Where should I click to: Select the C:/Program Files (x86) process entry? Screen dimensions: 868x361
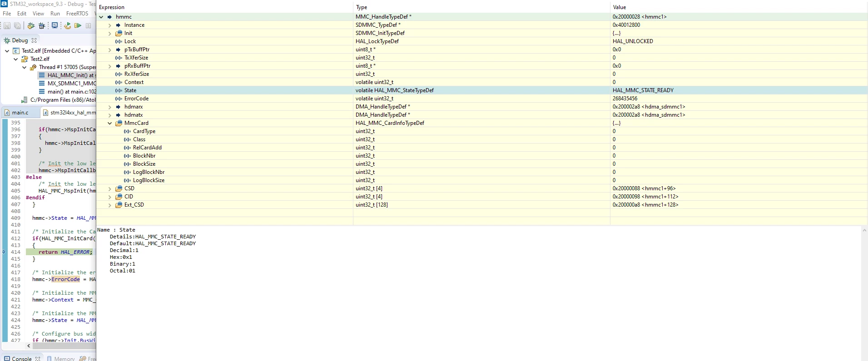[x=59, y=100]
